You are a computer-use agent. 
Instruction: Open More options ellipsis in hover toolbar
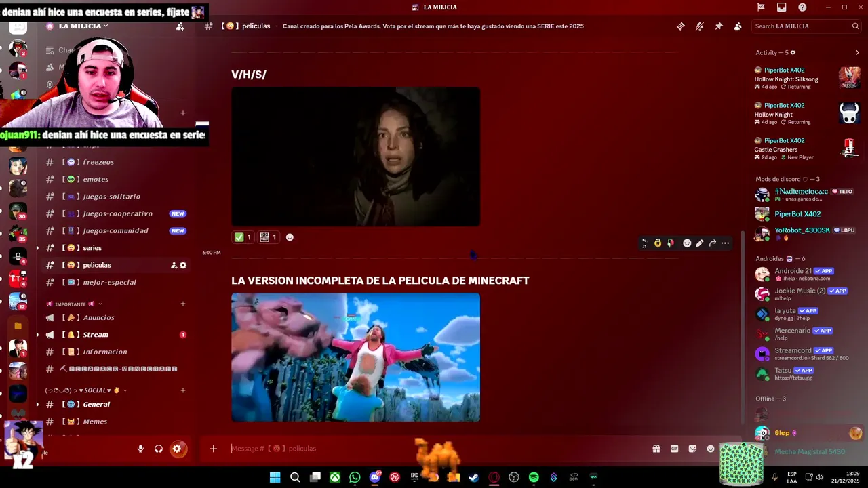[725, 243]
